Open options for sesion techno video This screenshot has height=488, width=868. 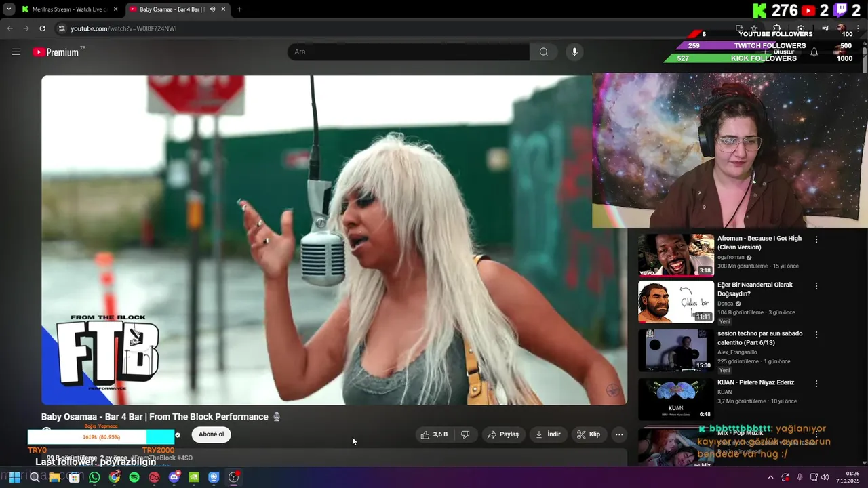coord(816,335)
